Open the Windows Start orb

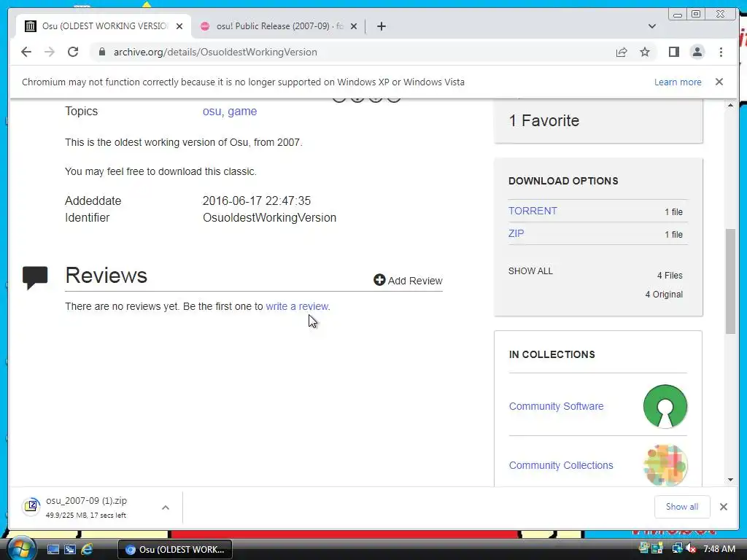[x=21, y=548]
